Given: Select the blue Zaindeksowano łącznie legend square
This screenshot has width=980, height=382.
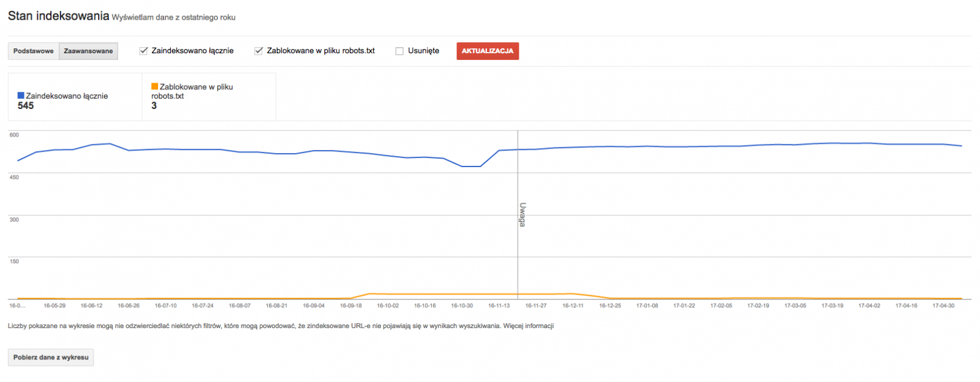Looking at the screenshot, I should [x=20, y=95].
